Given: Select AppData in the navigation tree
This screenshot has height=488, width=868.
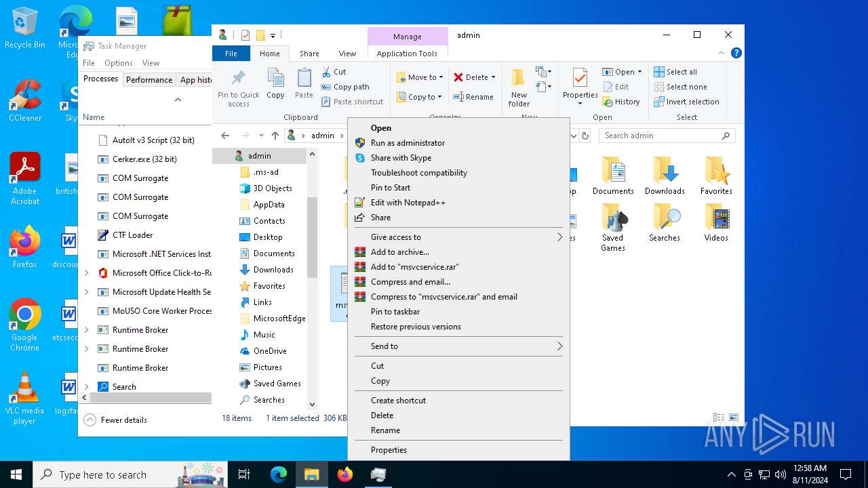Looking at the screenshot, I should coord(269,205).
